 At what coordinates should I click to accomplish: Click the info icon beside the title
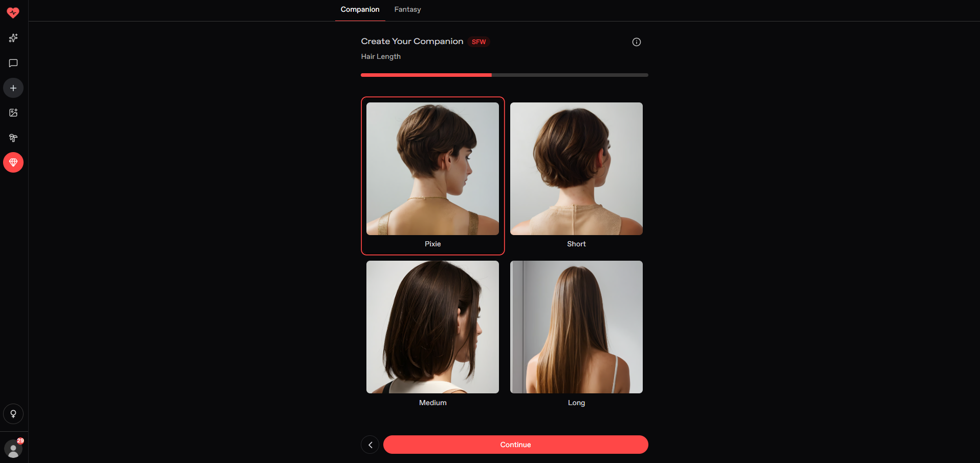coord(636,42)
